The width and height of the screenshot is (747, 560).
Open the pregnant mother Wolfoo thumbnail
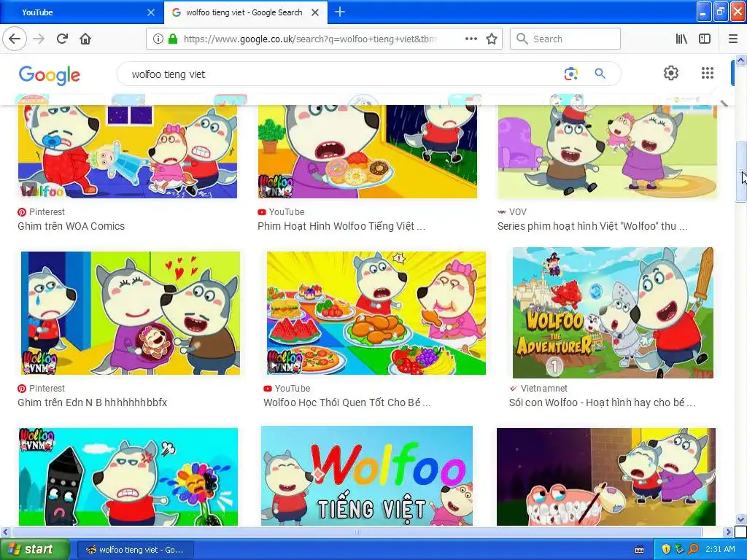click(x=131, y=313)
